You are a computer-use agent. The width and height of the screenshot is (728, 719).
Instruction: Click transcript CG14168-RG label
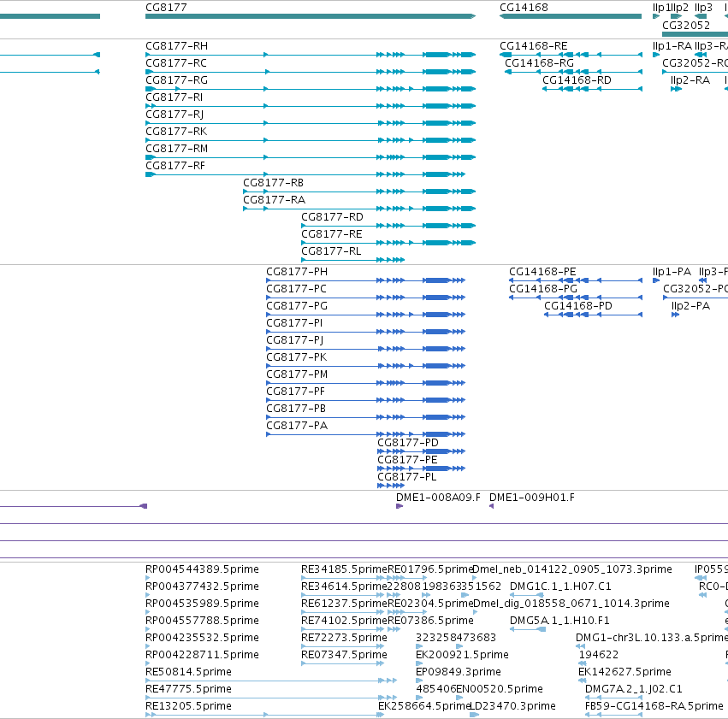point(539,63)
